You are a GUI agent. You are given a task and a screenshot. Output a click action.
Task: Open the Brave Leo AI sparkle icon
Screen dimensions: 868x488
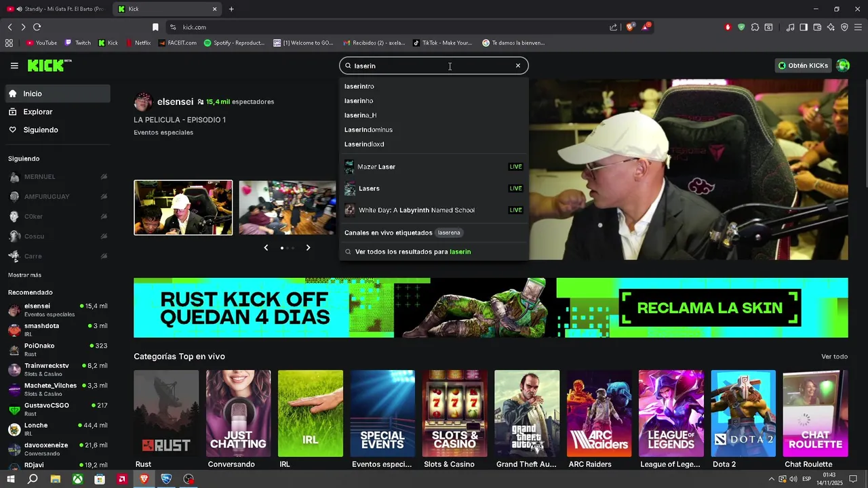coord(831,27)
